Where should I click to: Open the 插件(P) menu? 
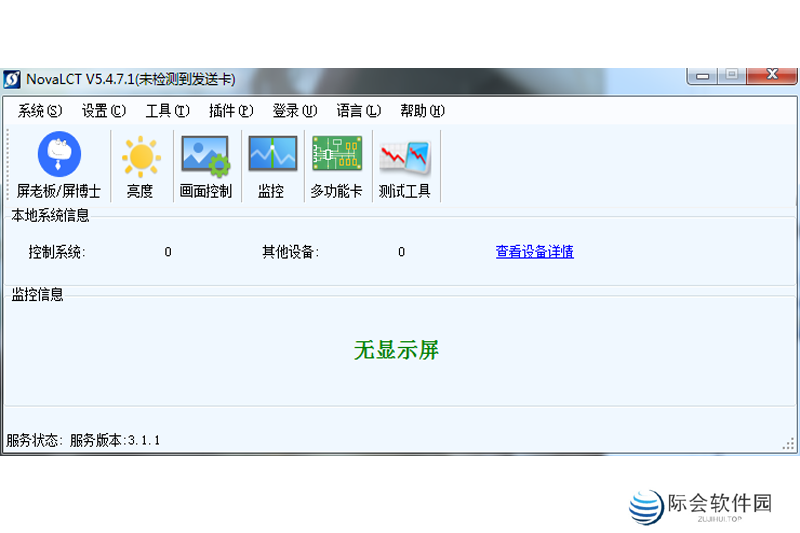pyautogui.click(x=231, y=111)
